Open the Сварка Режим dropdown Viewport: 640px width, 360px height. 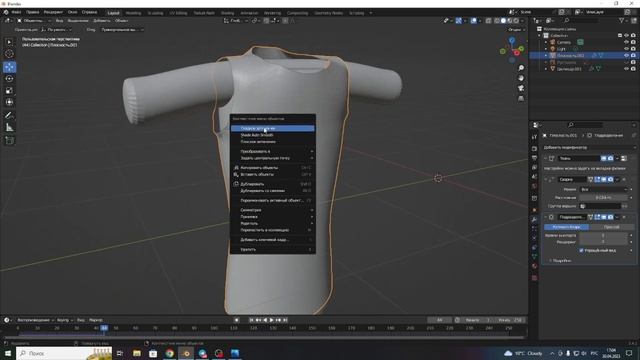point(604,189)
